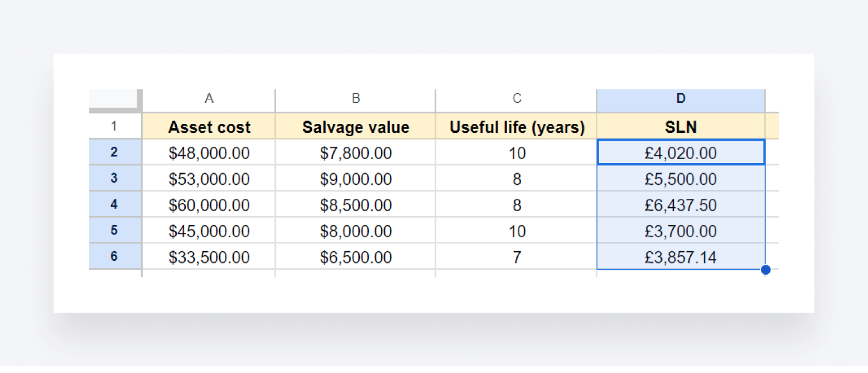Select row header 5

pyautogui.click(x=114, y=231)
